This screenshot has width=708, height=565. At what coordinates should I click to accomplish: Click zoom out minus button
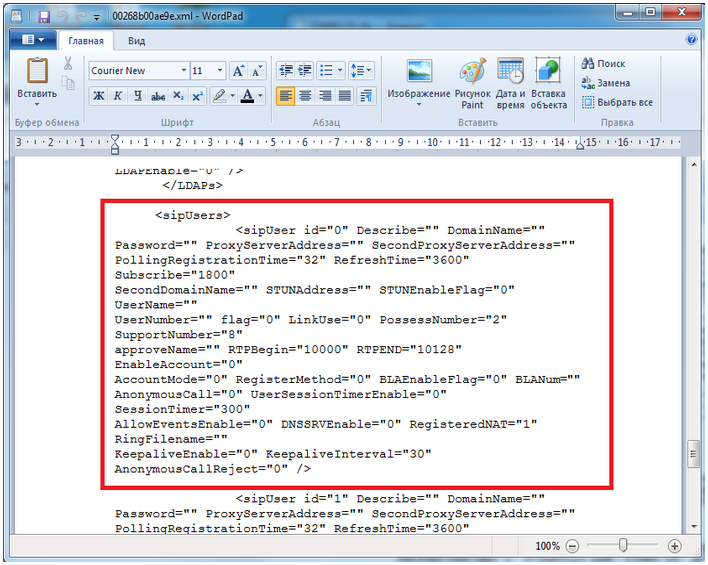(572, 546)
